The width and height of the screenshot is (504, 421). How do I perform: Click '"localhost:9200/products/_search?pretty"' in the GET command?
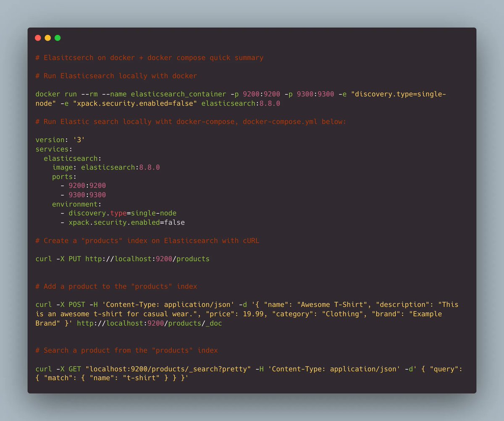168,369
